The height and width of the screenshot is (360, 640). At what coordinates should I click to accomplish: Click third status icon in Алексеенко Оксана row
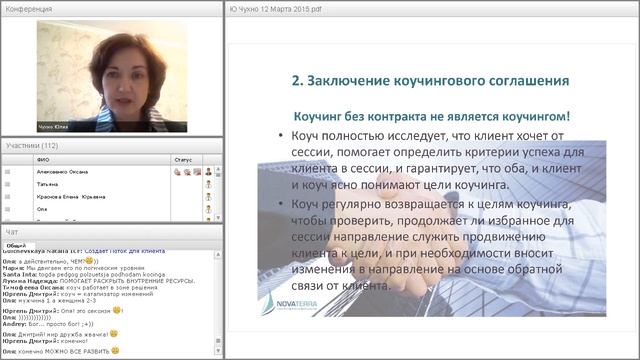(197, 172)
